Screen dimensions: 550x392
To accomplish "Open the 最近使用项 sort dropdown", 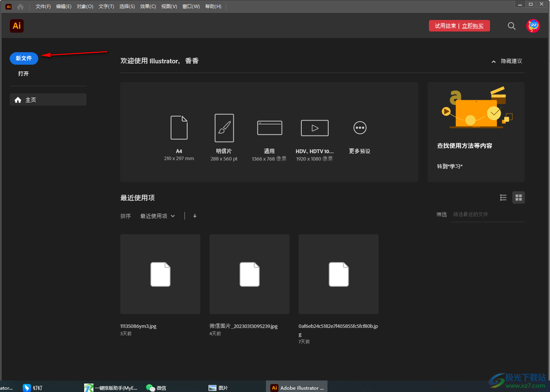I will tap(158, 216).
